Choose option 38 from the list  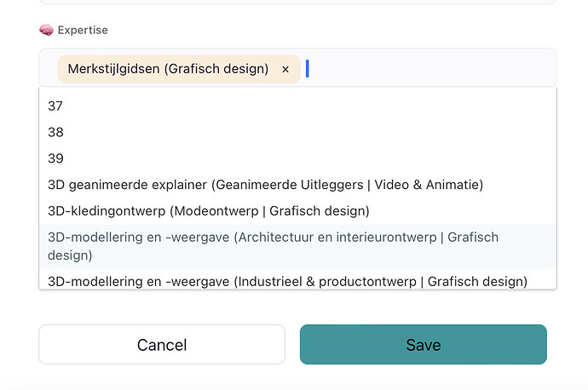(x=297, y=132)
